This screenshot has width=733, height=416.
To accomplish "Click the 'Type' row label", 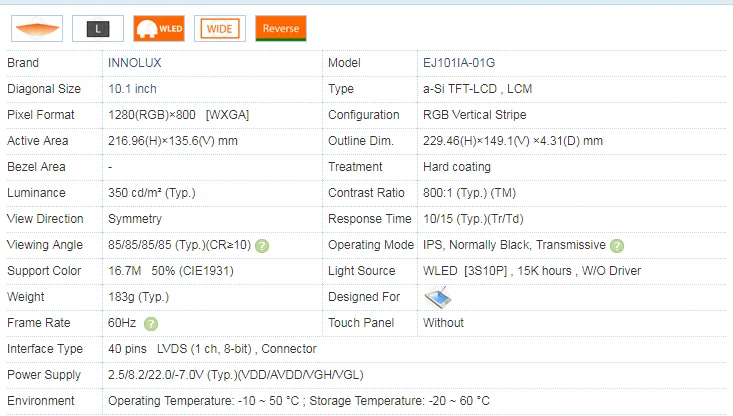I will 341,89.
